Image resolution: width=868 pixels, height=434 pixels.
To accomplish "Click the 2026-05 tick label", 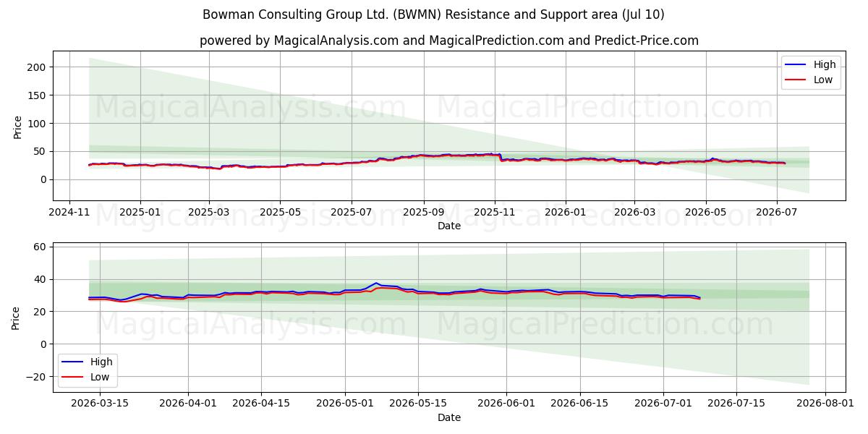I will pos(706,212).
